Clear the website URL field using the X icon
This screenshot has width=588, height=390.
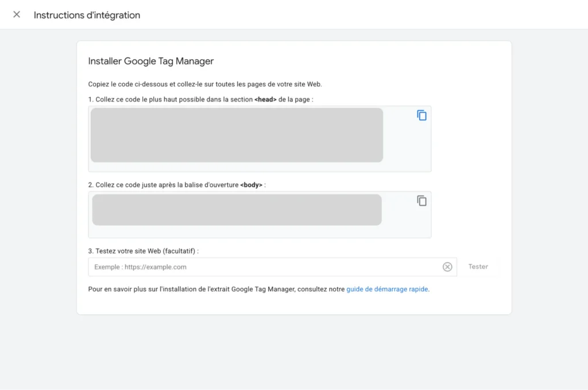pos(447,266)
